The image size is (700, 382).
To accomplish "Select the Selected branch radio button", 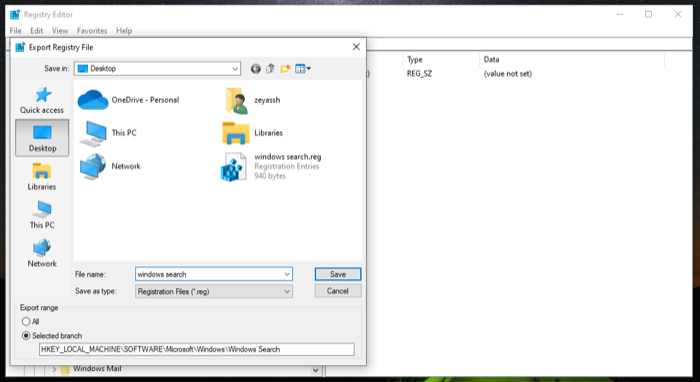I will (26, 336).
